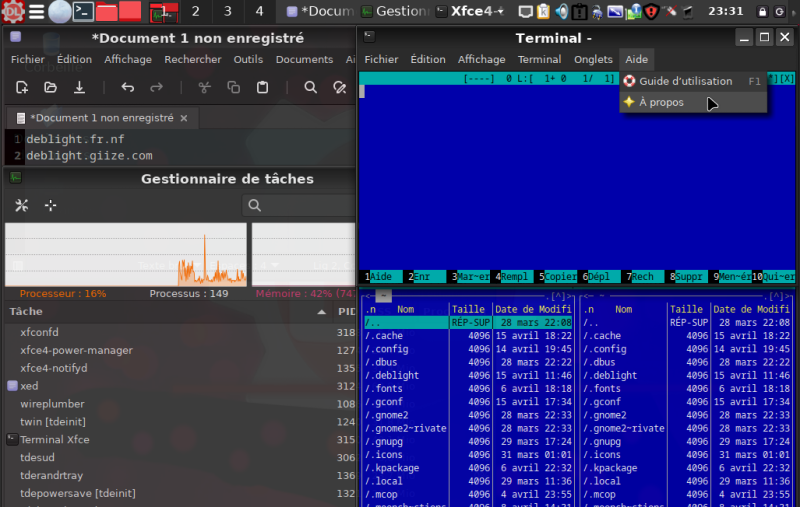Click the save document icon in xed
This screenshot has height=507, width=800.
tap(79, 87)
